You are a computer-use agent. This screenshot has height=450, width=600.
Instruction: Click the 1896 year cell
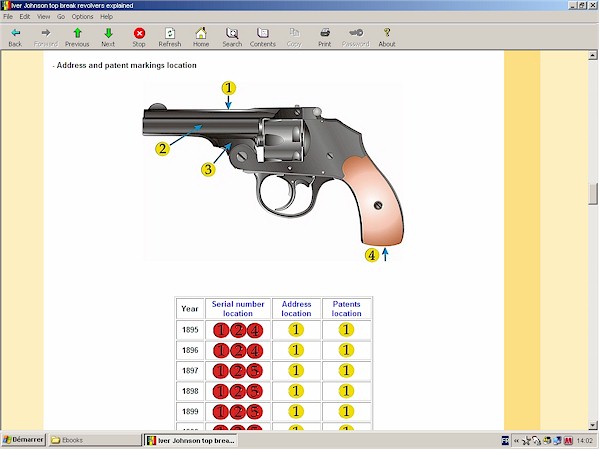click(190, 350)
